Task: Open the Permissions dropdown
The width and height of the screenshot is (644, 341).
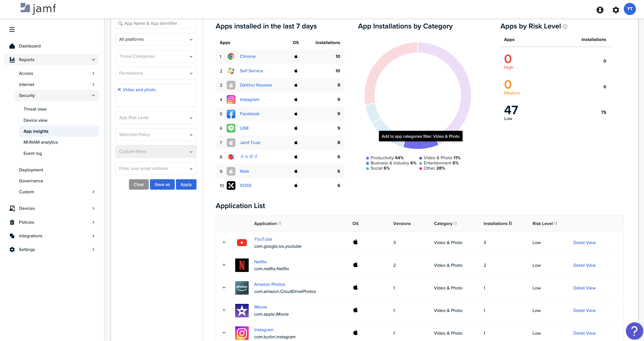Action: (156, 73)
